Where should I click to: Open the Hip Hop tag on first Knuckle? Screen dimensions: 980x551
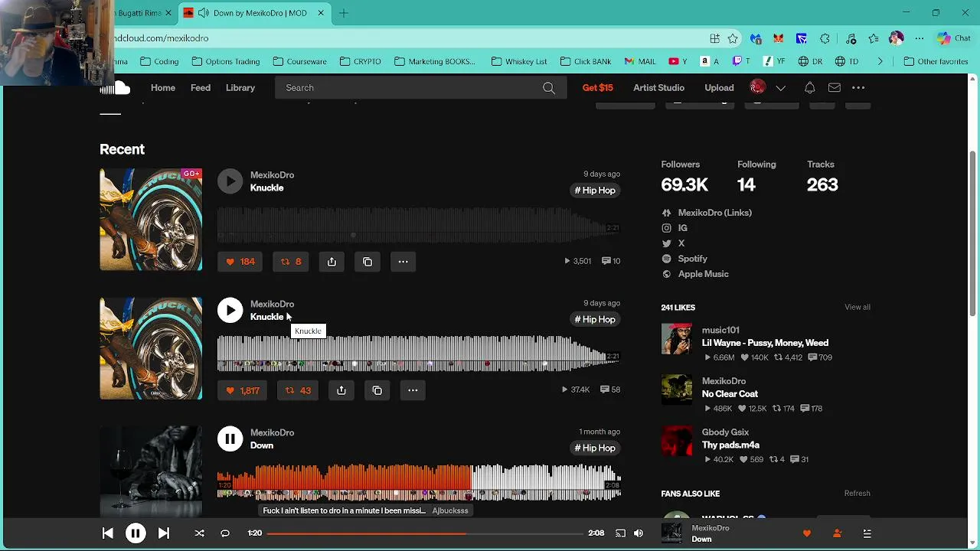595,191
